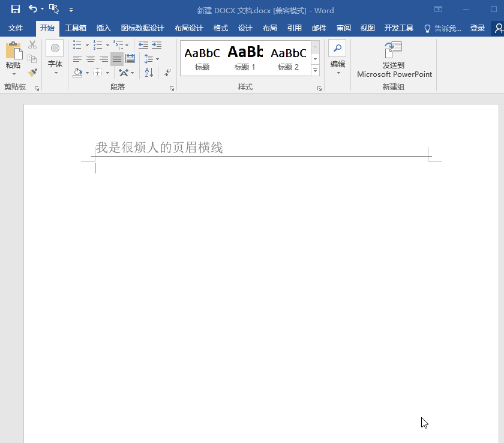The height and width of the screenshot is (443, 504).
Task: Open the 文件 menu
Action: (16, 28)
